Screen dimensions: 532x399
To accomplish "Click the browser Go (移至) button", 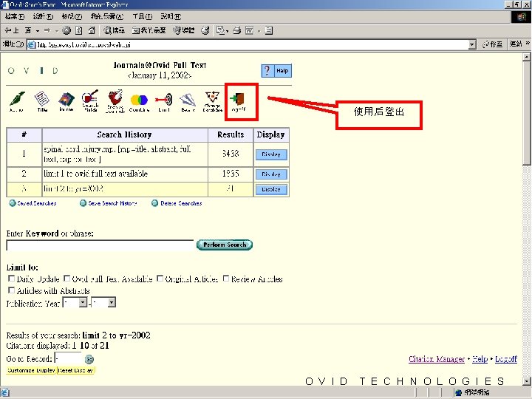I will pos(492,44).
